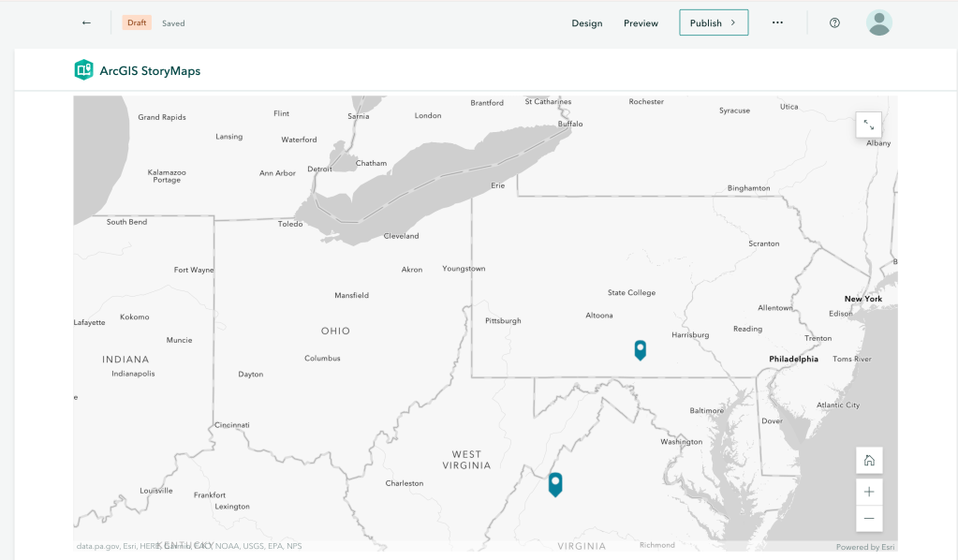958x560 pixels.
Task: Open the more options ellipsis menu
Action: point(777,23)
